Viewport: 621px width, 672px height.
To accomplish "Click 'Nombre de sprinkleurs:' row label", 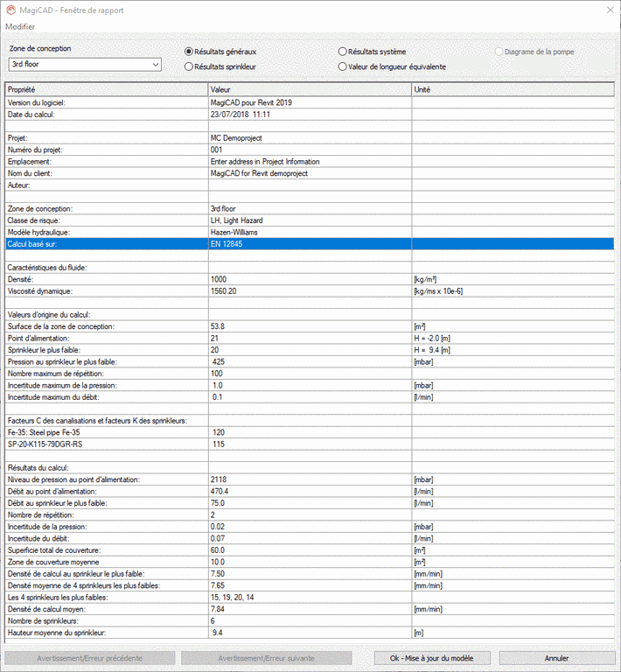I will [43, 621].
